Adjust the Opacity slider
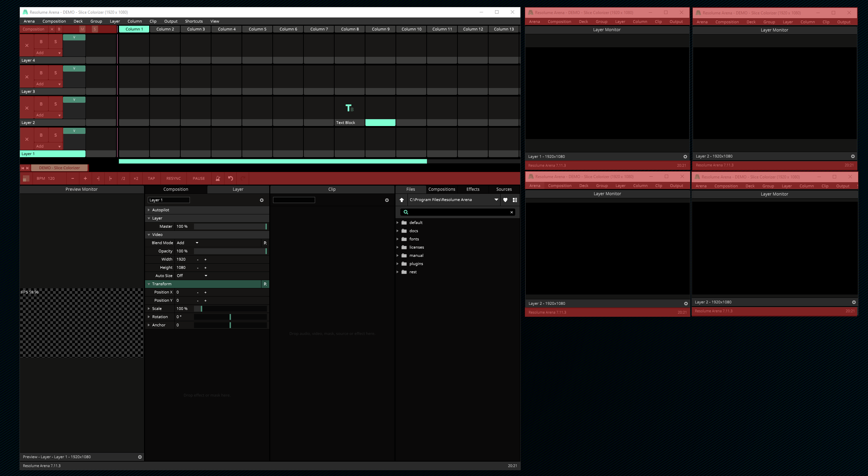This screenshot has height=476, width=868. [230, 251]
